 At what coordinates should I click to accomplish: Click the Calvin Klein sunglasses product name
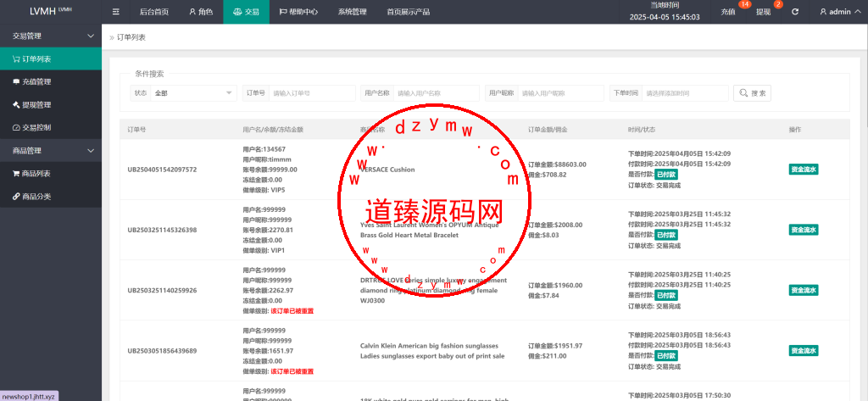[x=432, y=351]
